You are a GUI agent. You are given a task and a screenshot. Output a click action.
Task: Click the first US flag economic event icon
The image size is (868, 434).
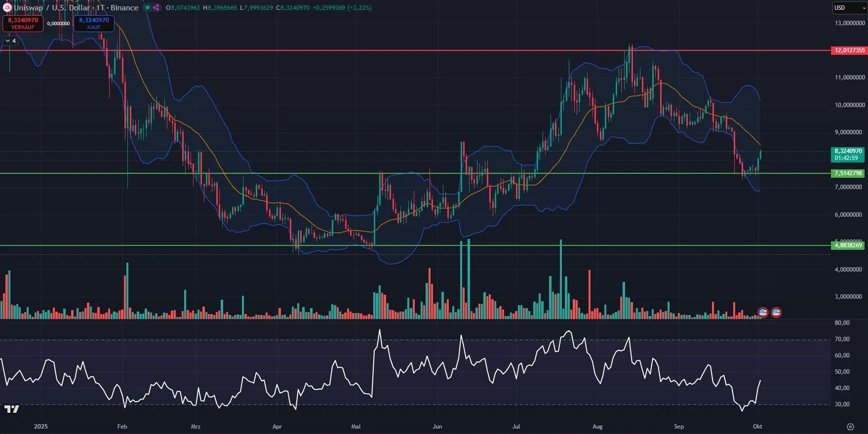[763, 312]
